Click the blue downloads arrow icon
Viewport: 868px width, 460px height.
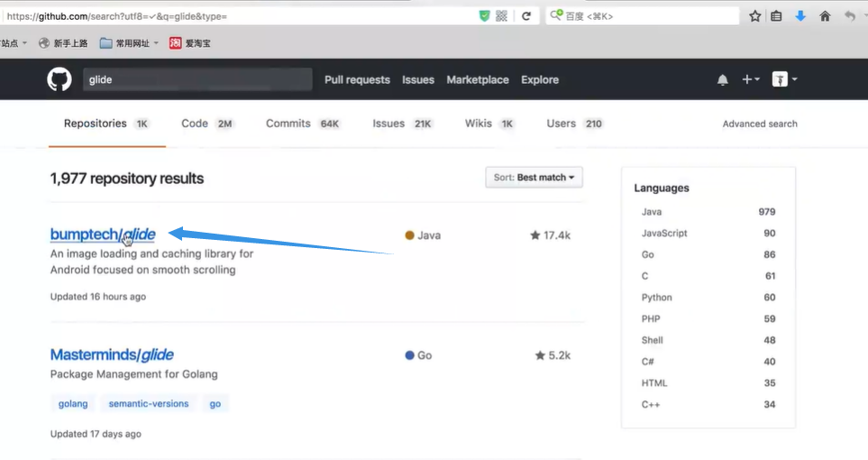pos(800,16)
